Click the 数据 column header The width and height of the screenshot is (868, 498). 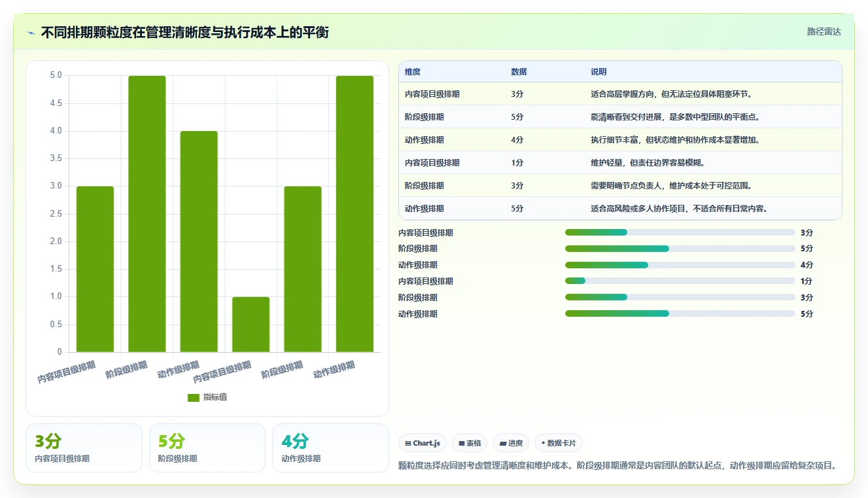519,72
